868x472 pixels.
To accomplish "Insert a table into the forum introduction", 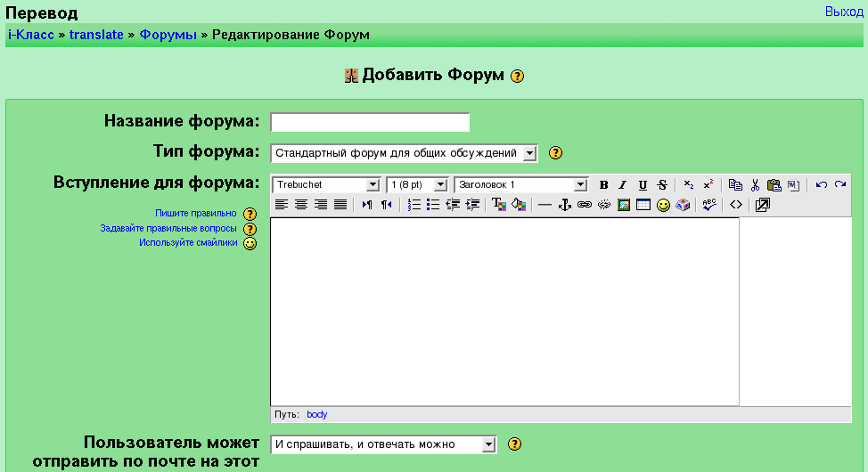I will pos(643,205).
